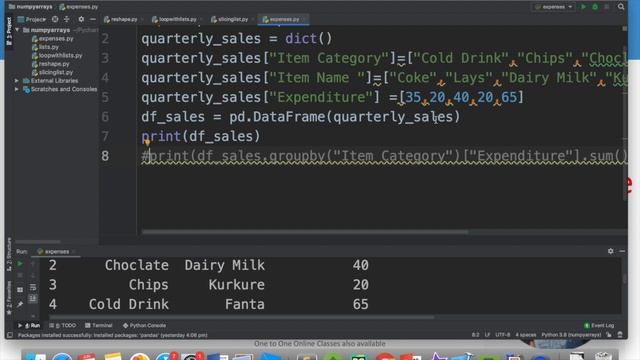Screen dimensions: 640x360
Task: Click the Locate/Select Opened File icon
Action: 55,19
